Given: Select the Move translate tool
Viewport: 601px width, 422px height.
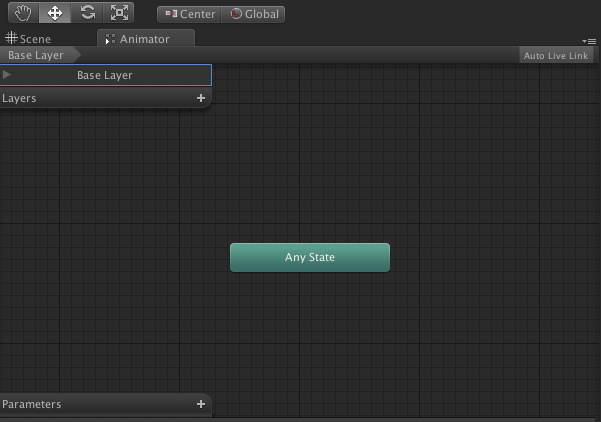Looking at the screenshot, I should [x=55, y=13].
